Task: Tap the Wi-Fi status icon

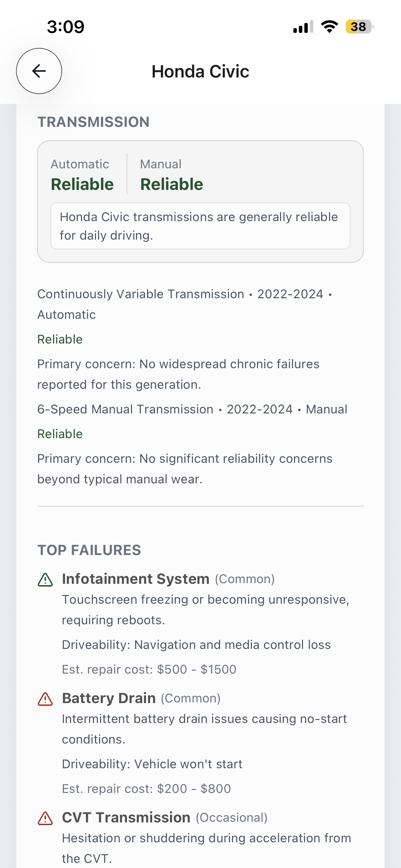Action: [329, 27]
